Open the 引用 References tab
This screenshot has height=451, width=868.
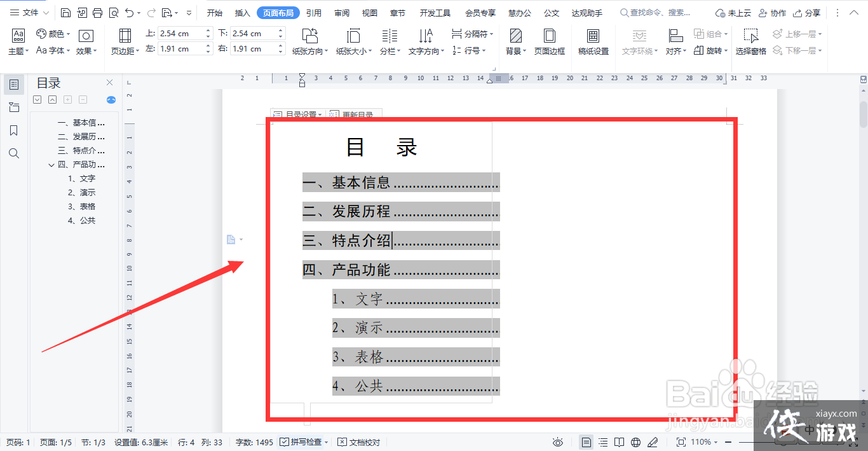click(313, 13)
